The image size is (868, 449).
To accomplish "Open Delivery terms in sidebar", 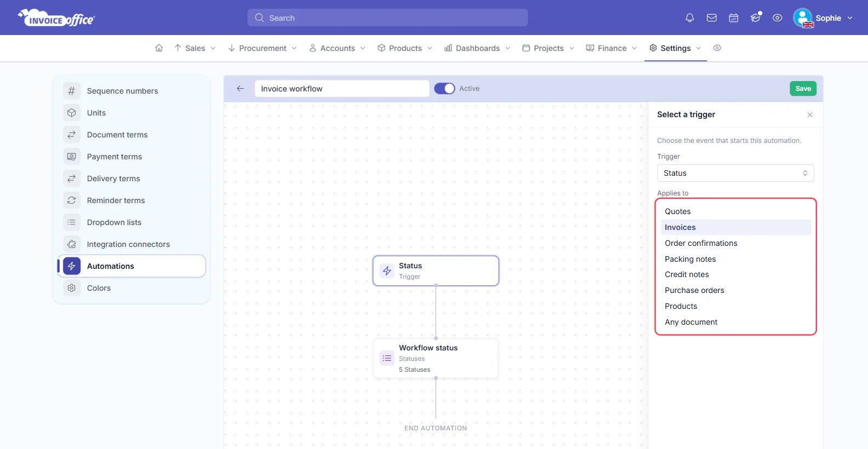I will (131, 179).
